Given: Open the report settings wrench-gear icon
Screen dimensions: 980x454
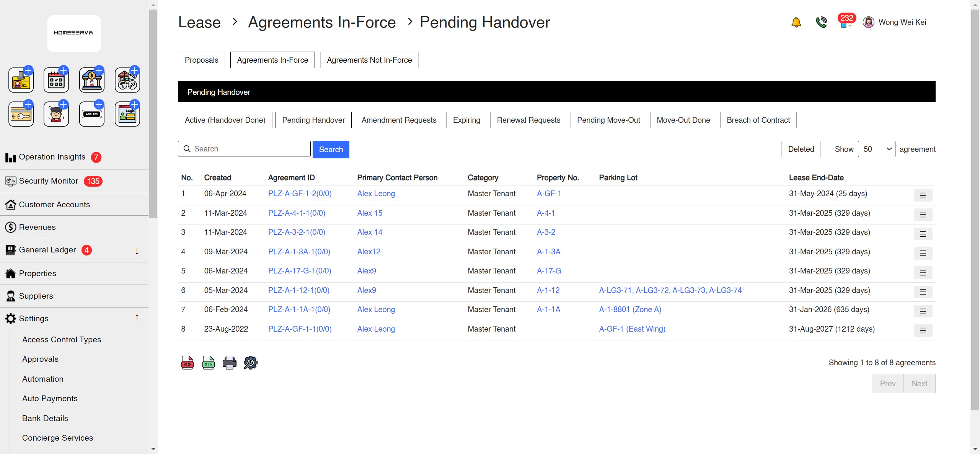Looking at the screenshot, I should 250,362.
